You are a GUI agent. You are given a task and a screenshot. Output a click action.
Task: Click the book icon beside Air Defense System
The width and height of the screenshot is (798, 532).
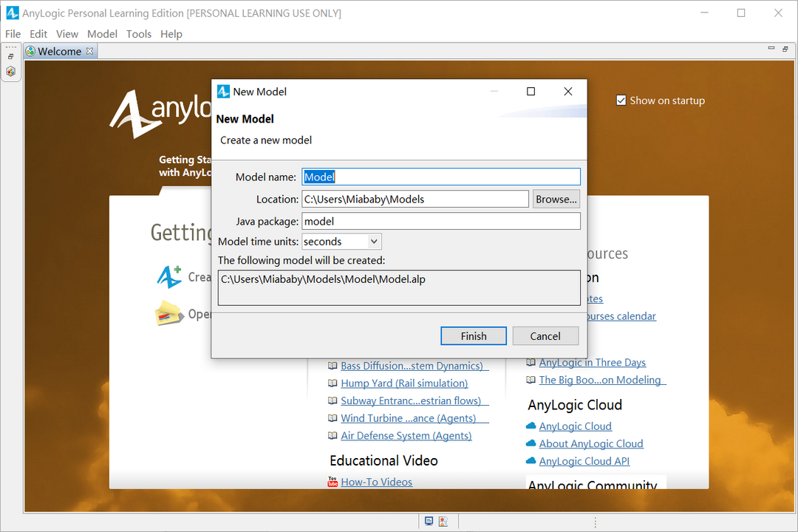coord(333,435)
